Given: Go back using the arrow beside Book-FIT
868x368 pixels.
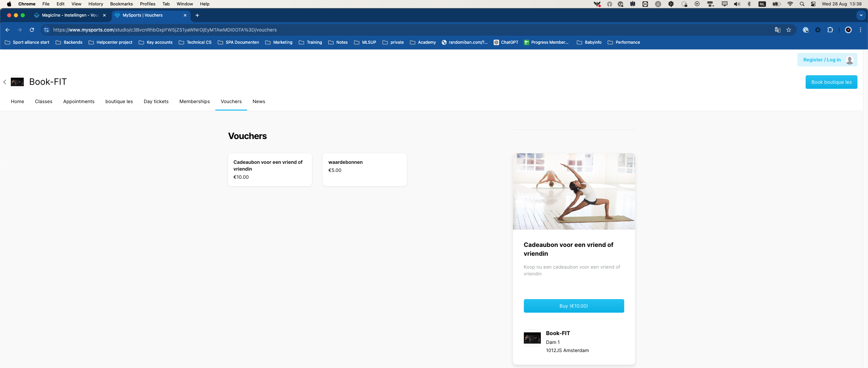Looking at the screenshot, I should click(5, 82).
